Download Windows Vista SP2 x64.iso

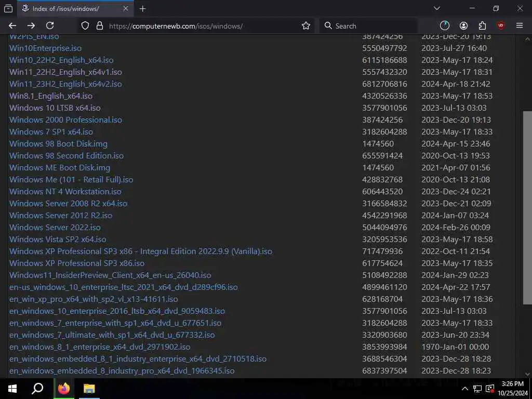58,239
